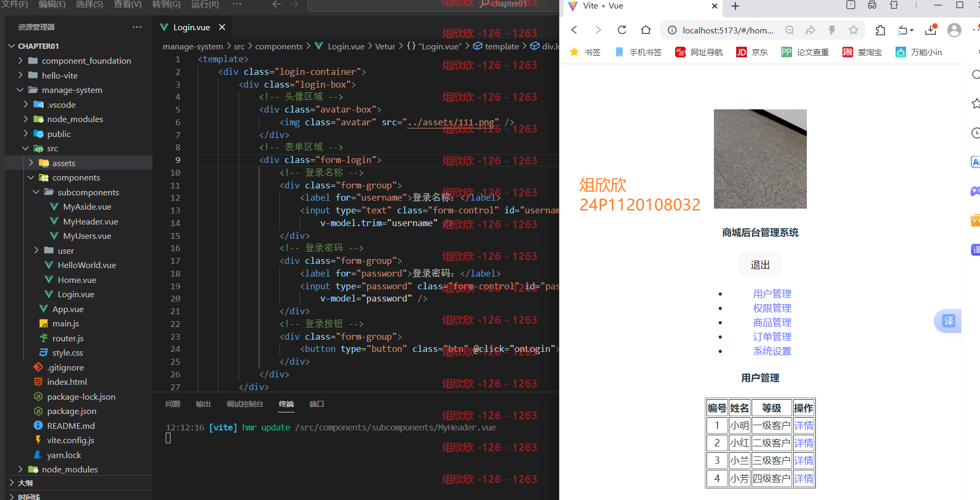This screenshot has width=980, height=500.
Task: Bookmark this page with the star
Action: point(853,30)
